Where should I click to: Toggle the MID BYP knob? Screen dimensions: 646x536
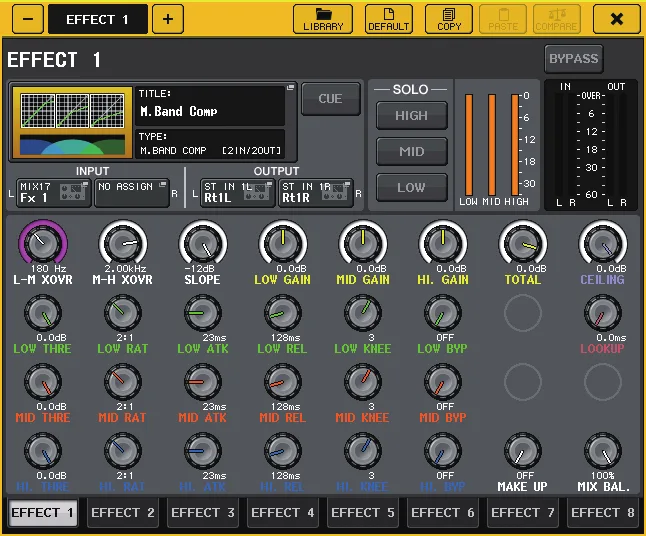442,382
